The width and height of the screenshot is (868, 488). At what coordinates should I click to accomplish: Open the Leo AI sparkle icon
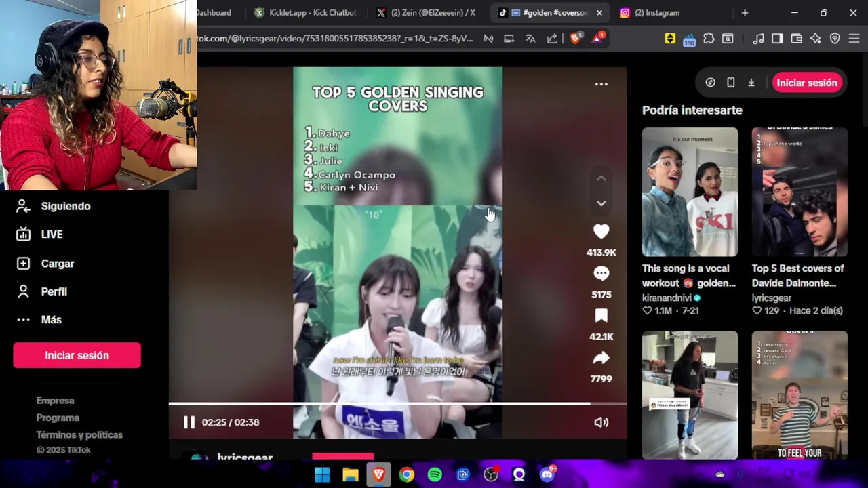[816, 39]
